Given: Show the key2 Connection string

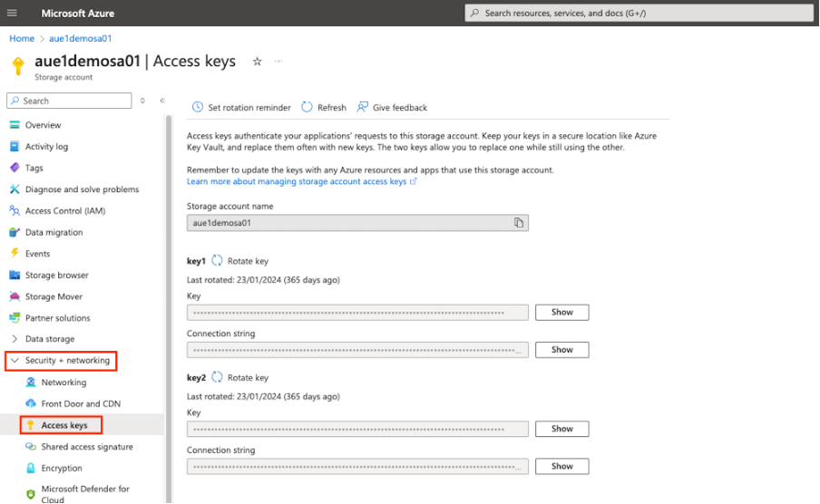Looking at the screenshot, I should [561, 466].
